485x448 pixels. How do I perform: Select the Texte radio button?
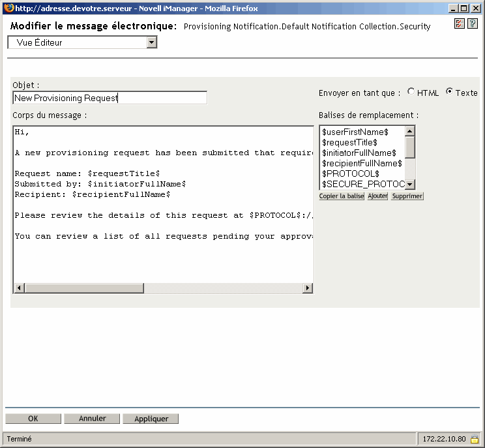[449, 91]
